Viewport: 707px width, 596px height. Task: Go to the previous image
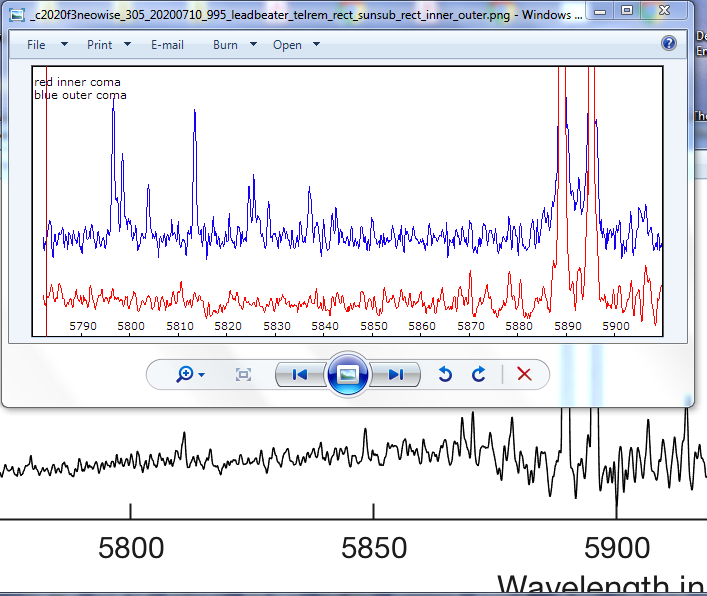point(299,374)
